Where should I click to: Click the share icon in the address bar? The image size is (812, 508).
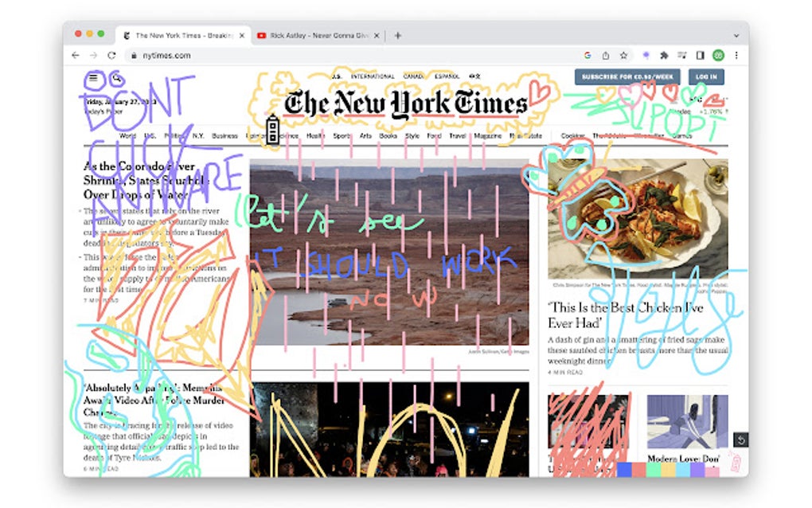coord(605,56)
